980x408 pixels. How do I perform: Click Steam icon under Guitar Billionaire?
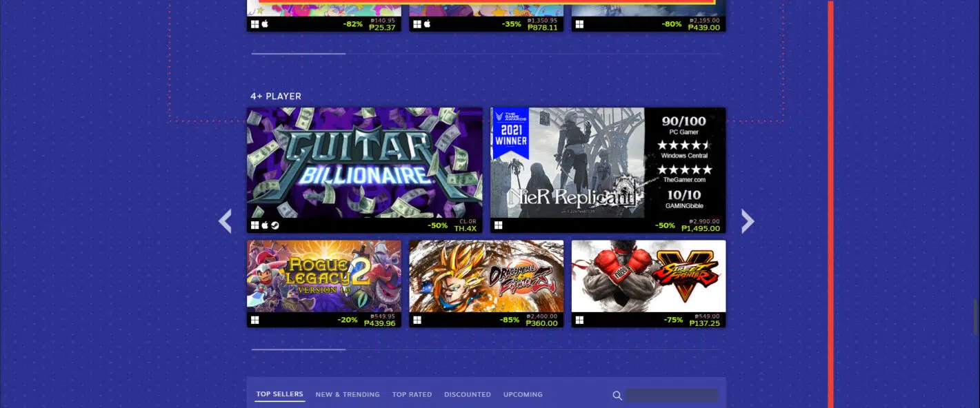pos(274,225)
